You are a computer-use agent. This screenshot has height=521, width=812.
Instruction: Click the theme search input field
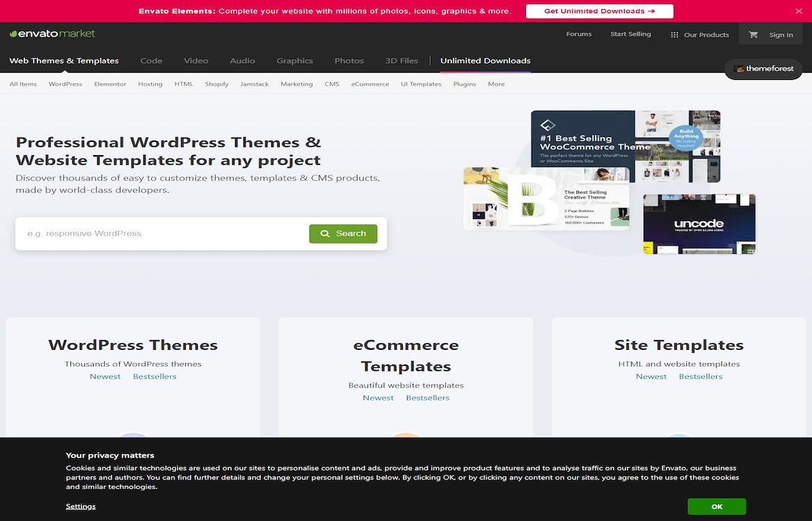[163, 234]
